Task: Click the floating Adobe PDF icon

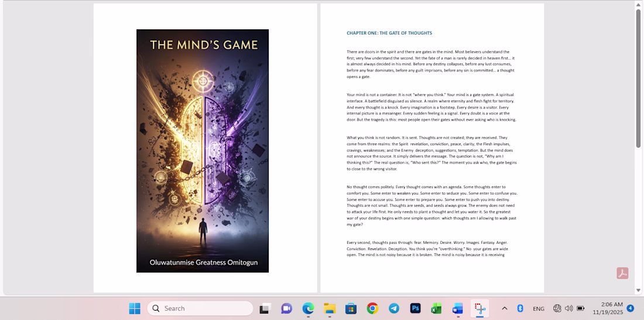Action: [x=622, y=273]
